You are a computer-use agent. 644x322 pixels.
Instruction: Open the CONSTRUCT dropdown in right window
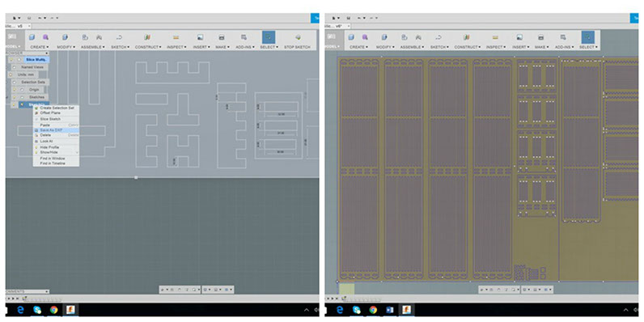pyautogui.click(x=467, y=47)
